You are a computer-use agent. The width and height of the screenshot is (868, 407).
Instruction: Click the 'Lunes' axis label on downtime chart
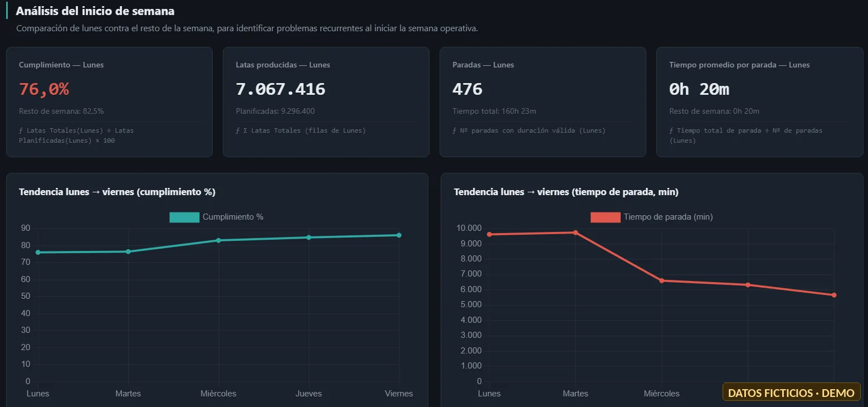(489, 394)
